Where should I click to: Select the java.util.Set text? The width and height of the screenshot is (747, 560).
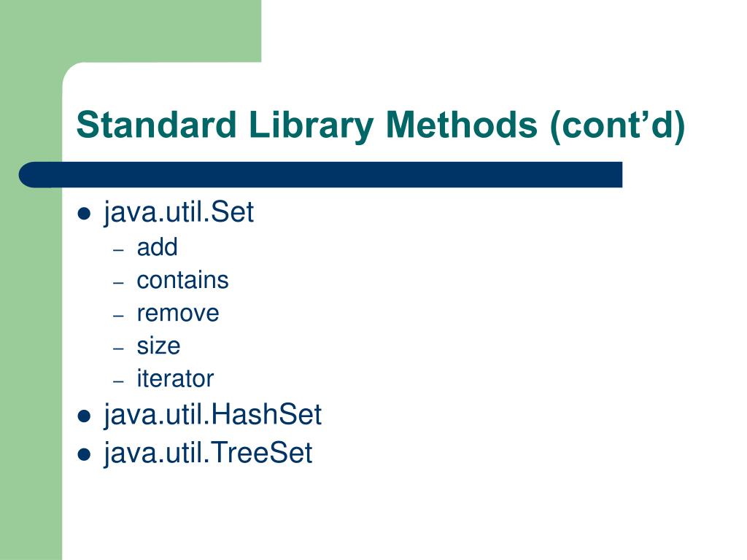click(x=179, y=212)
